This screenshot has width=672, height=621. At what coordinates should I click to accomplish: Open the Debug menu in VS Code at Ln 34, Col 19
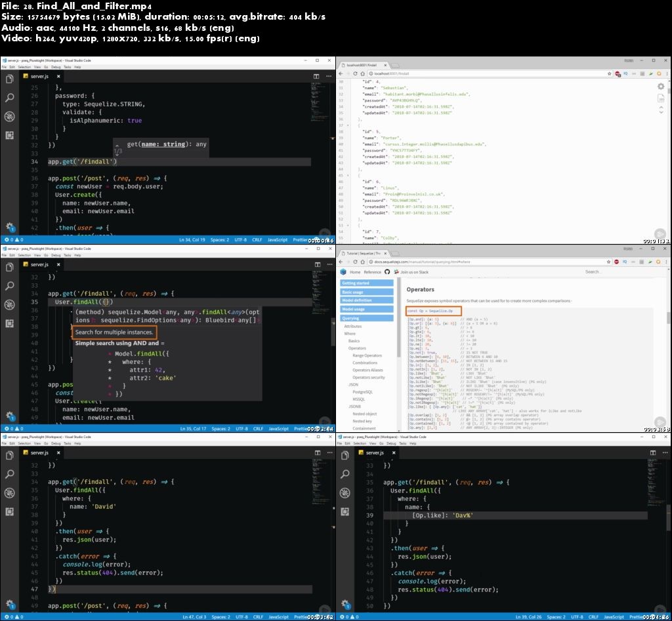point(56,67)
